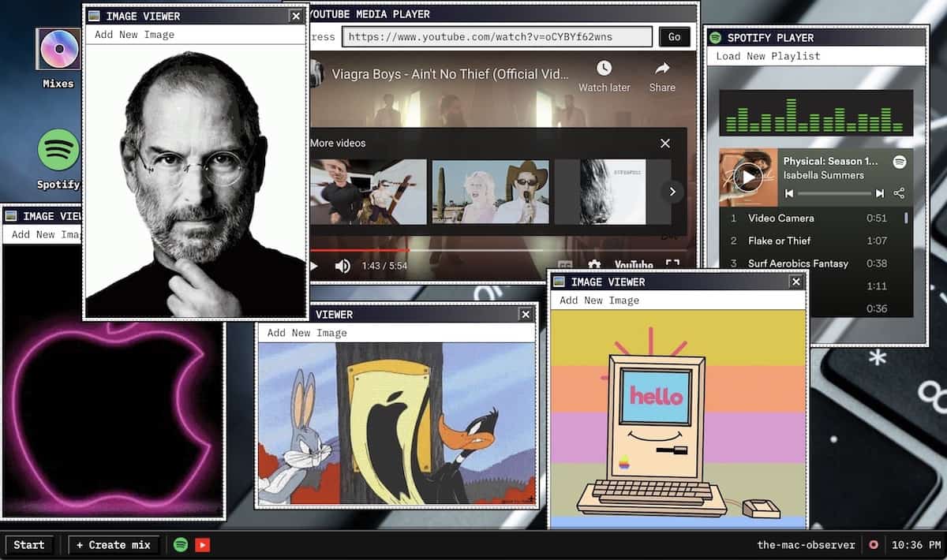Viewport: 947px width, 560px height.
Task: Click title icon of hello Mac Image Viewer
Action: [560, 282]
